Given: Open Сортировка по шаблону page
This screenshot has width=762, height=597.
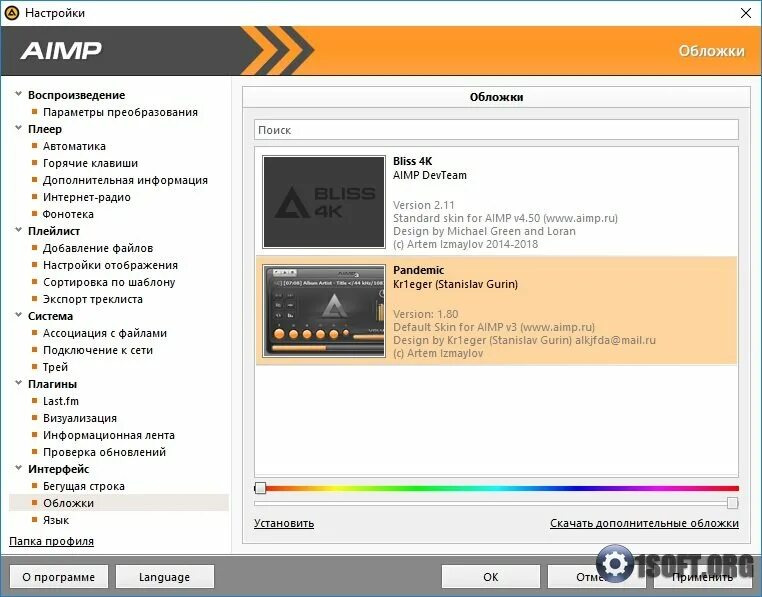Looking at the screenshot, I should click(x=109, y=282).
